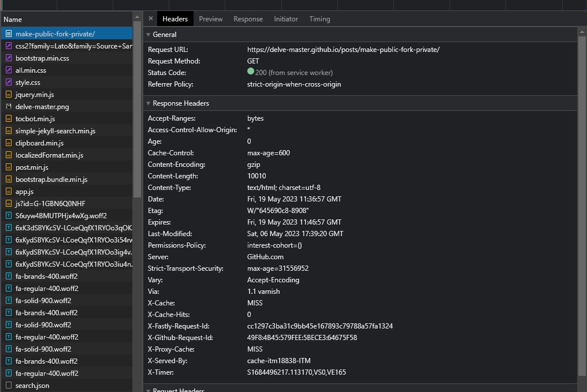The width and height of the screenshot is (587, 392).
Task: Select the script icon next to clipboard.min.js
Action: [9, 143]
